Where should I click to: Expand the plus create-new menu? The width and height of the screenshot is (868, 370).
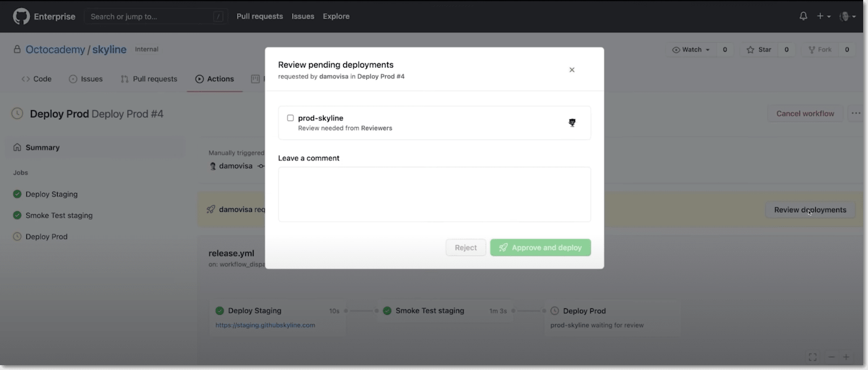point(823,16)
